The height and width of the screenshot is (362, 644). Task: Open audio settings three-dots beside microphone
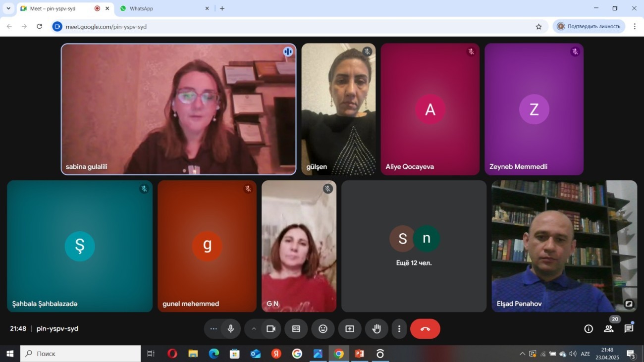click(x=214, y=329)
